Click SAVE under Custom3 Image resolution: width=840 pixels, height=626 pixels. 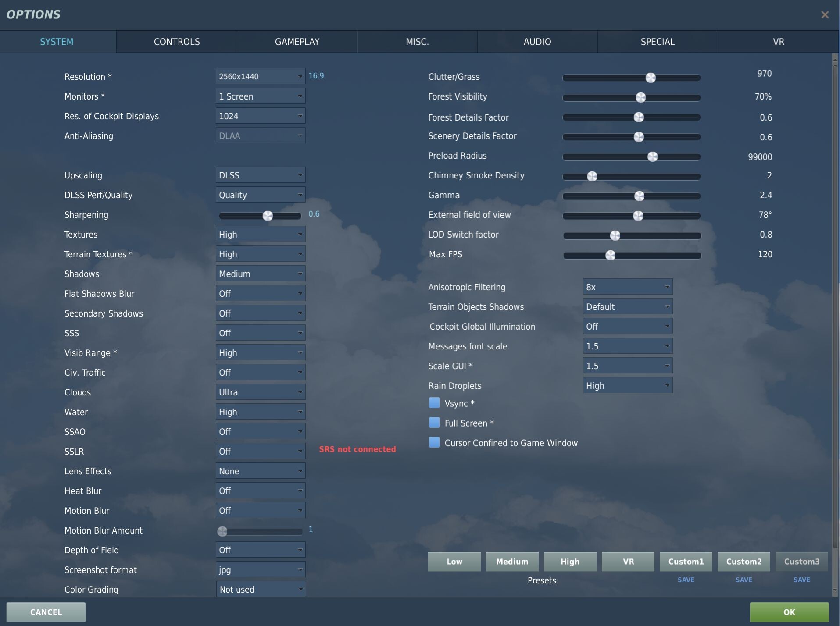point(802,580)
